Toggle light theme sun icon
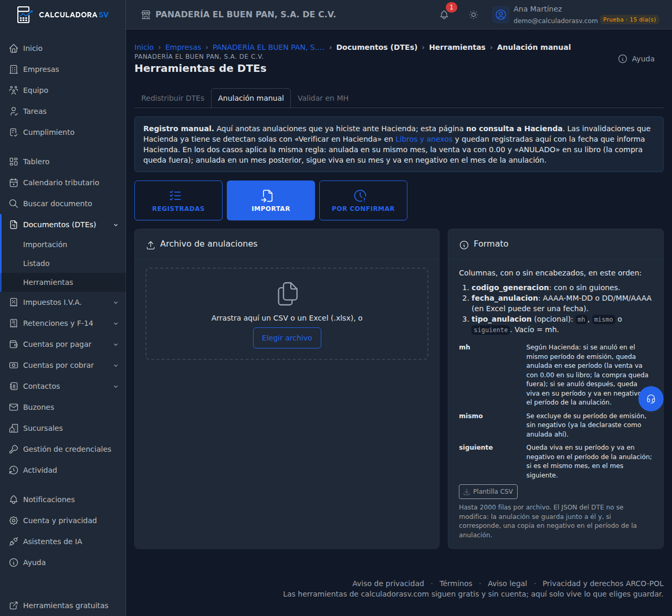The image size is (672, 616). pos(474,15)
